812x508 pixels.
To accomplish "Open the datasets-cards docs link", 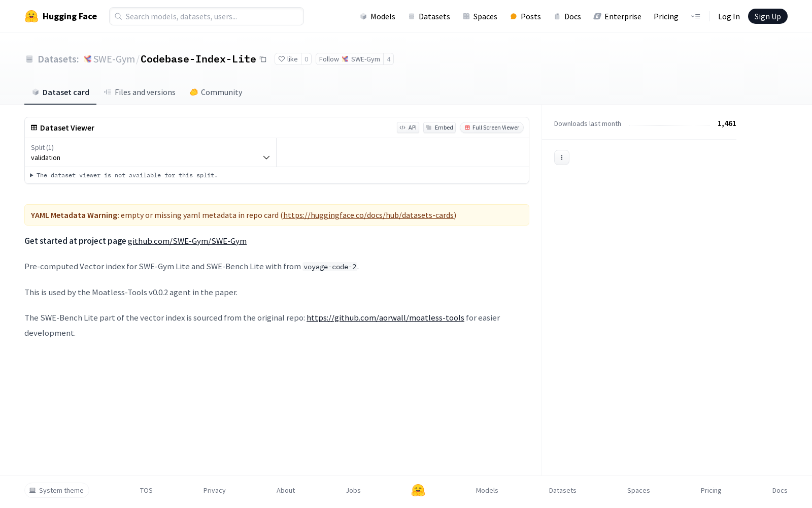I will pyautogui.click(x=368, y=215).
